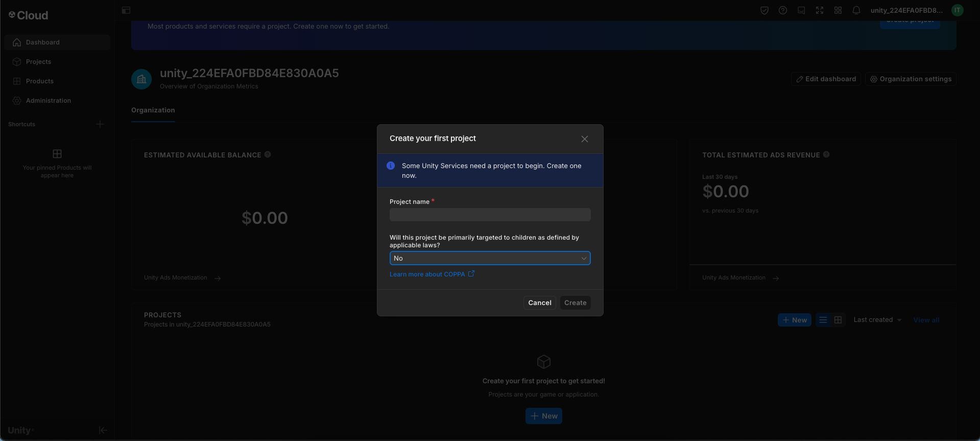Open Unity Ads Monetization under Total Estimated Ads Revenue

[740, 278]
